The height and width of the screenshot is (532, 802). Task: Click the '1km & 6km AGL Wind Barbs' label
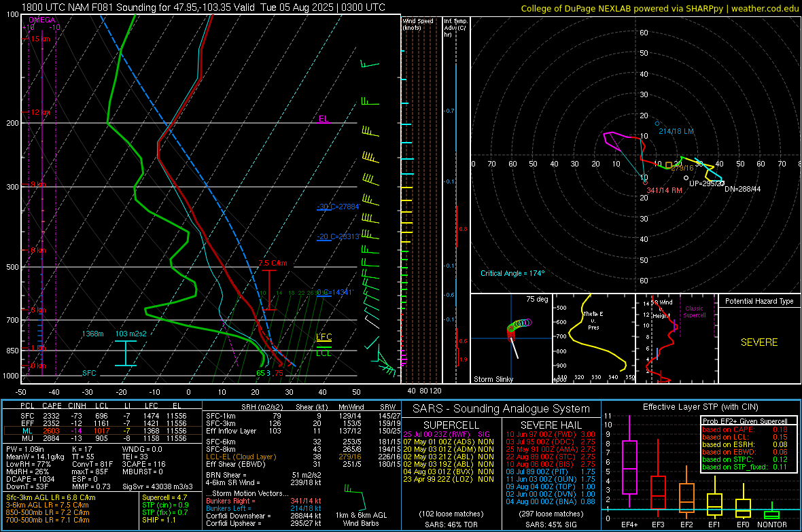click(x=361, y=519)
